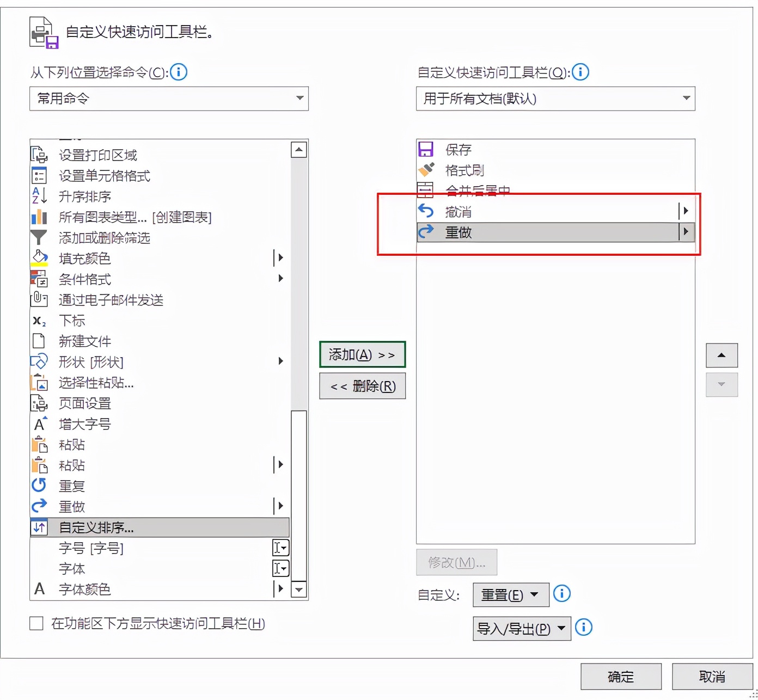Select the 通过电子邮件发送 attachment icon
Viewport: 758px width, 700px height.
click(x=39, y=300)
